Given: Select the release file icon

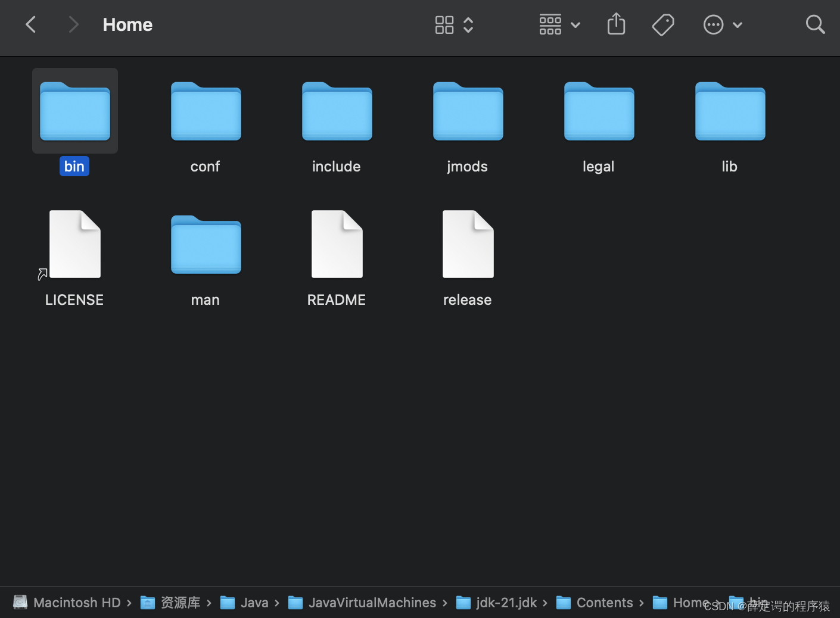Looking at the screenshot, I should click(468, 244).
